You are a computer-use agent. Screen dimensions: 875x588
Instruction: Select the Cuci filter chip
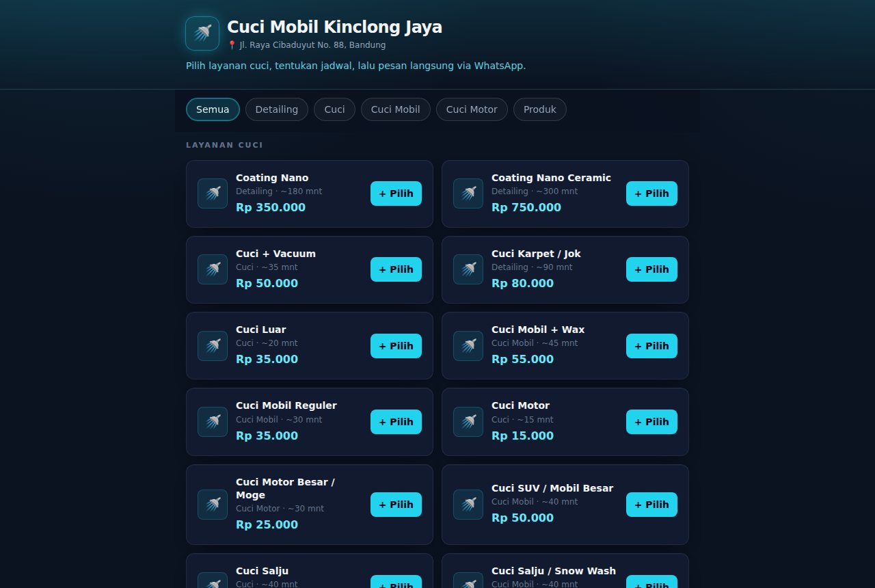334,109
